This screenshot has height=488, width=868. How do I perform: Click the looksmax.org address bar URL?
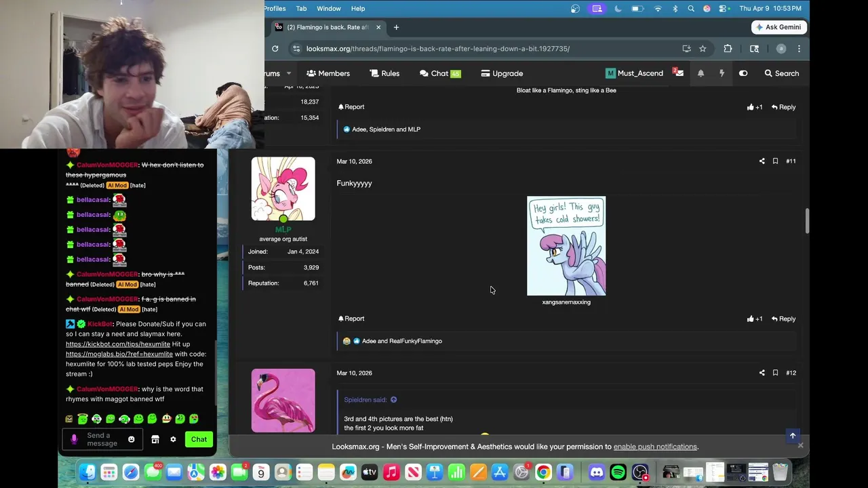pos(437,49)
